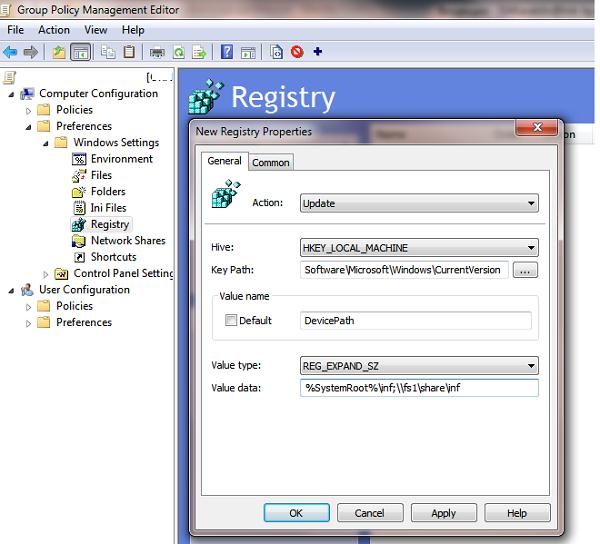Screen dimensions: 600x544
Task: Click the blue Back arrow in the toolbar
Action: pyautogui.click(x=11, y=52)
